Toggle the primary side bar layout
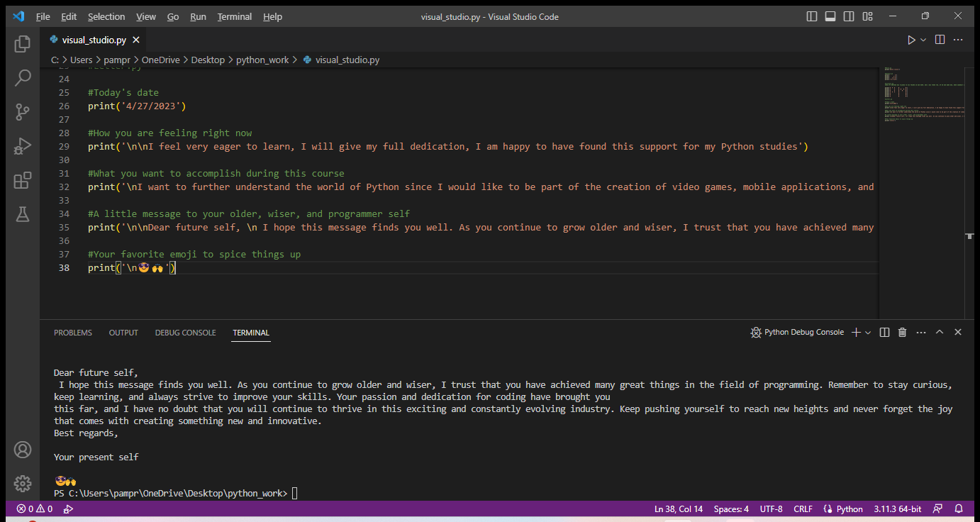 point(812,16)
